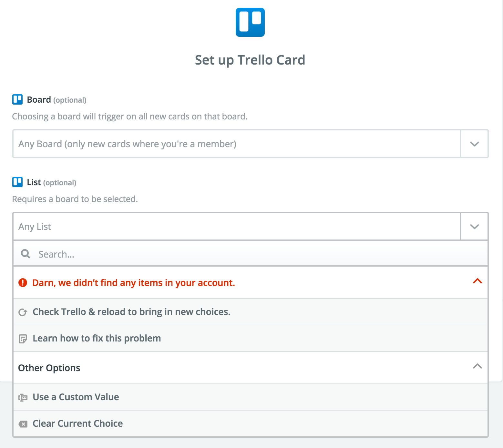
Task: Collapse the Other Options section
Action: click(477, 366)
